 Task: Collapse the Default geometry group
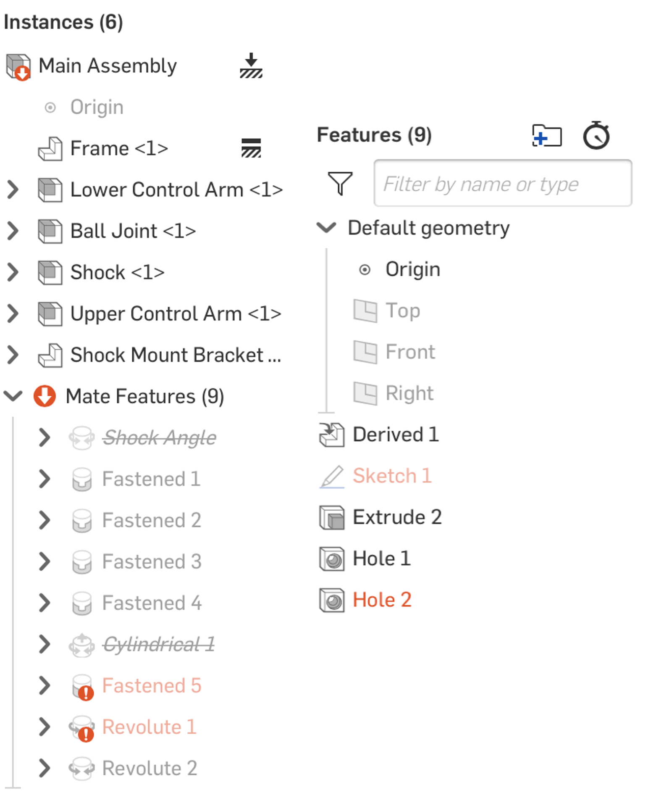[x=326, y=228]
